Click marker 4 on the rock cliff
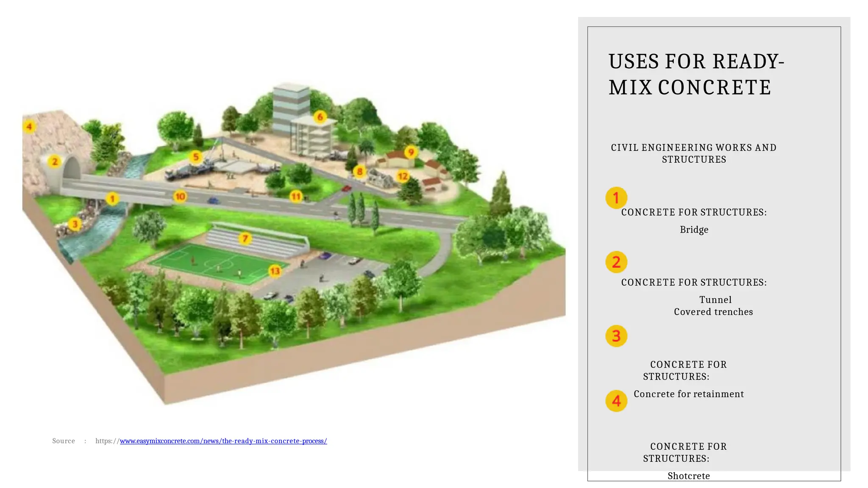 pos(29,126)
